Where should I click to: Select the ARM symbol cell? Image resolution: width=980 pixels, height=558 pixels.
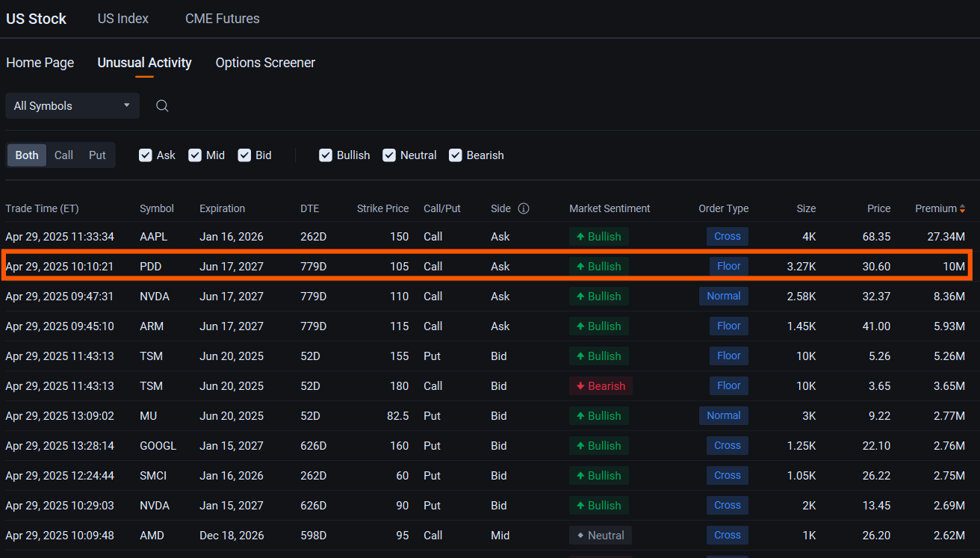click(x=152, y=326)
